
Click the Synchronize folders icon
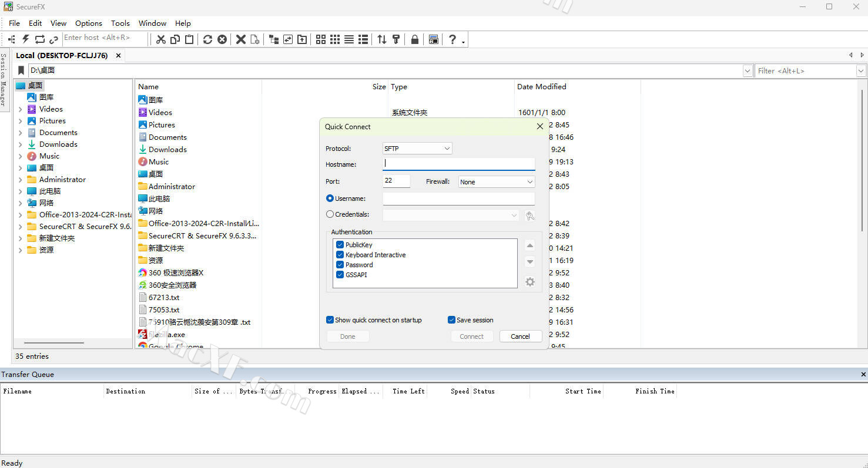tap(288, 39)
